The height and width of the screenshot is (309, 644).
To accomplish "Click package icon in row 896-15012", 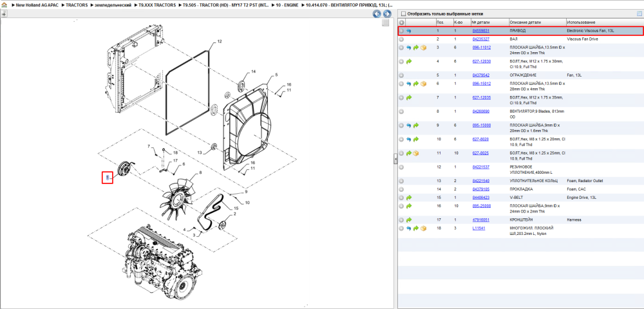I will 423,84.
